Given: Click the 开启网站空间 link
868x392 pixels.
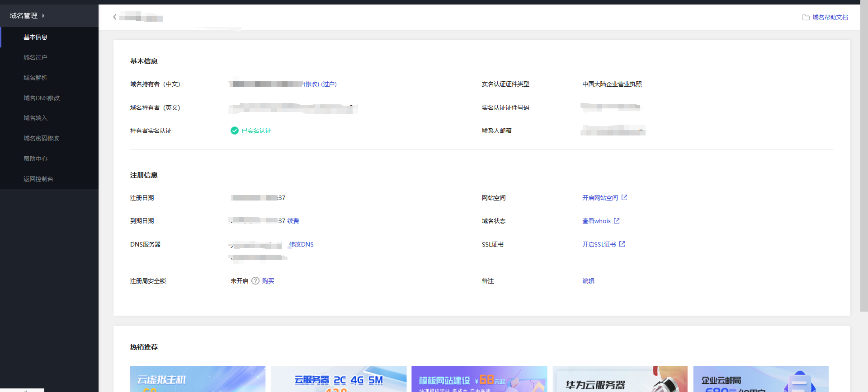Looking at the screenshot, I should [600, 198].
